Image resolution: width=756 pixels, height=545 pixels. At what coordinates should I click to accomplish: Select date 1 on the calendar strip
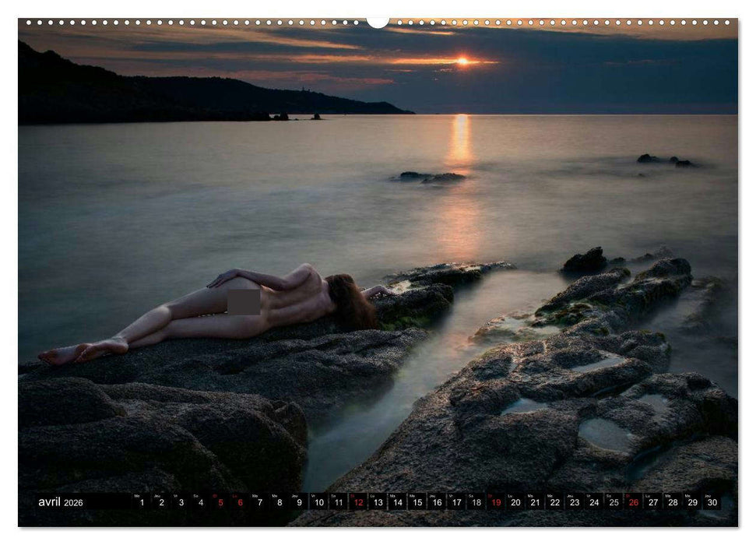pos(141,503)
